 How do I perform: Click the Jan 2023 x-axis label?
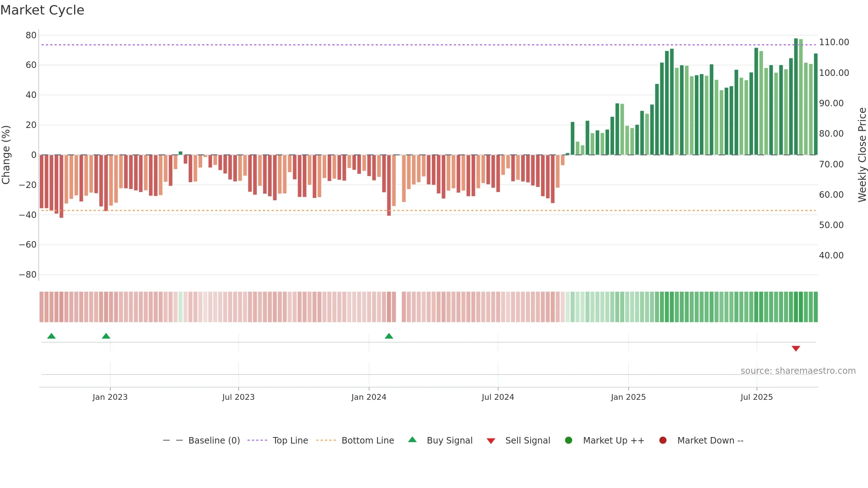(110, 397)
